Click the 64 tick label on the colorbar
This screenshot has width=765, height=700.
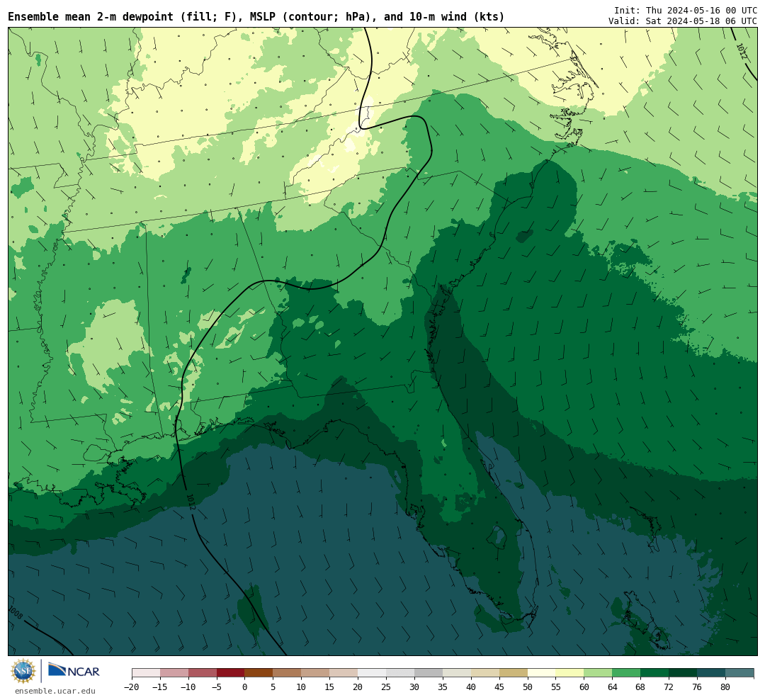[613, 687]
